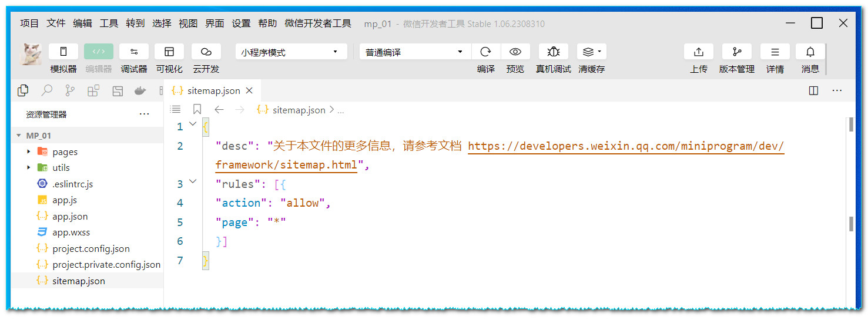Open the 微信开发者工具 menu
This screenshot has height=320, width=868.
click(318, 23)
